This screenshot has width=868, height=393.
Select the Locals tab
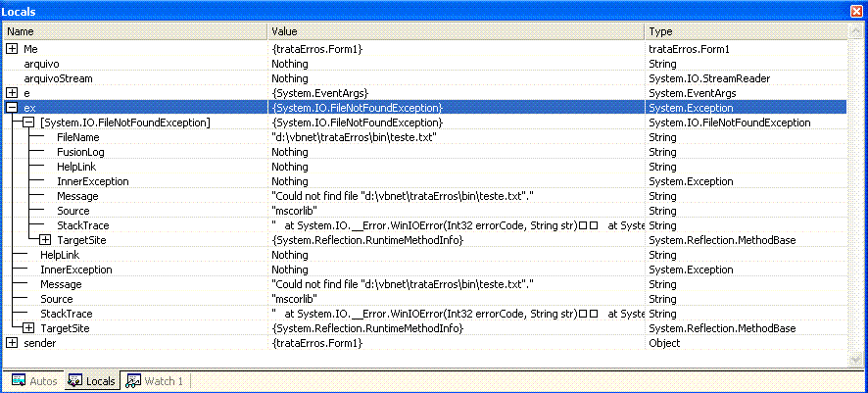coord(92,381)
